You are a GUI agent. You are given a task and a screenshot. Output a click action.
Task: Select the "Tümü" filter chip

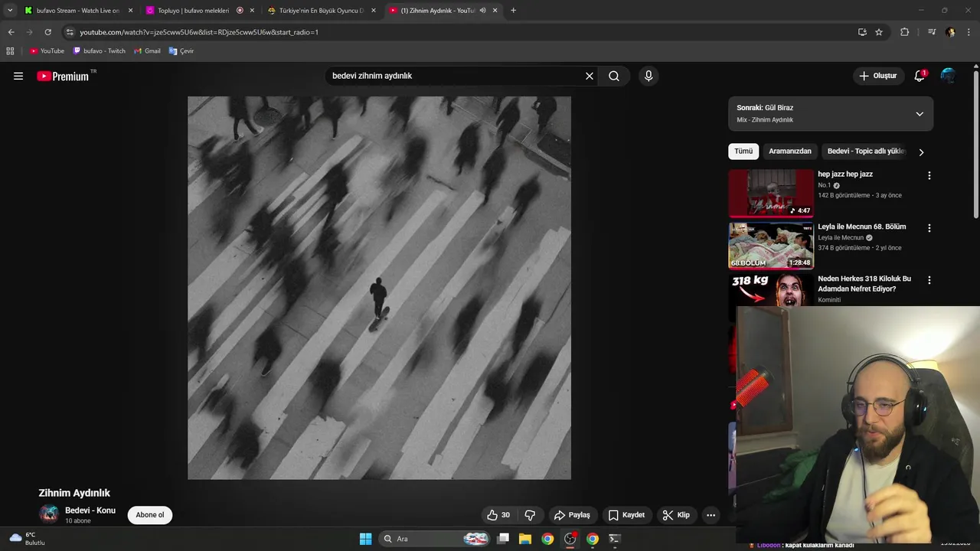[743, 151]
